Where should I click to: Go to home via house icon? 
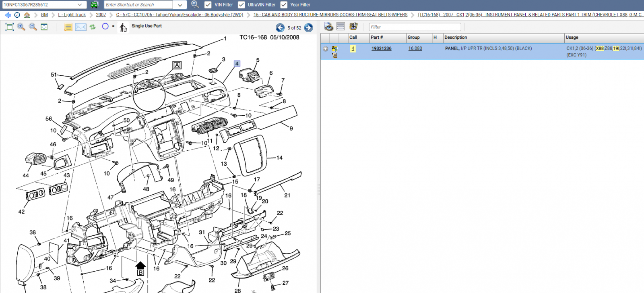(x=27, y=15)
